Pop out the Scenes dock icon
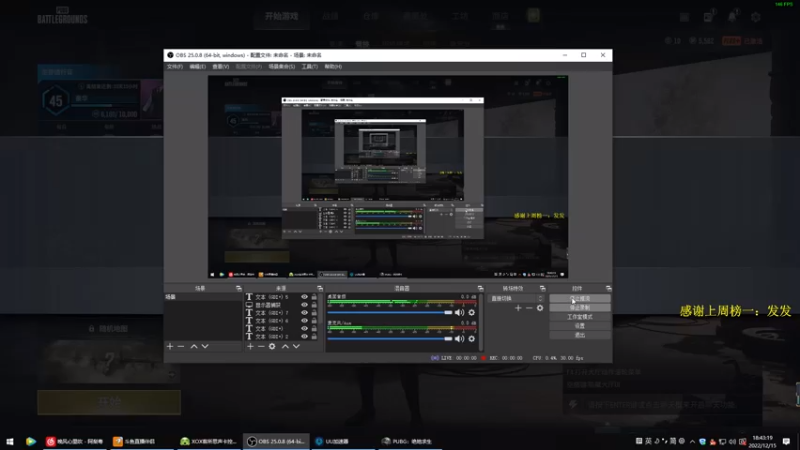 click(238, 288)
